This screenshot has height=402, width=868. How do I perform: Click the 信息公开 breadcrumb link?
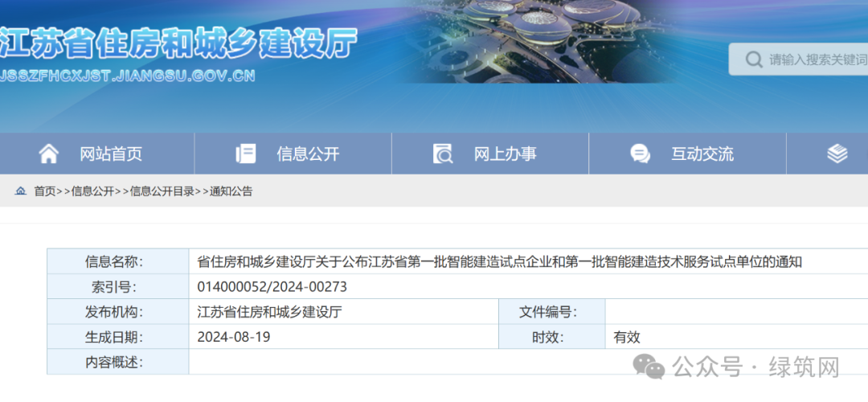(92, 191)
